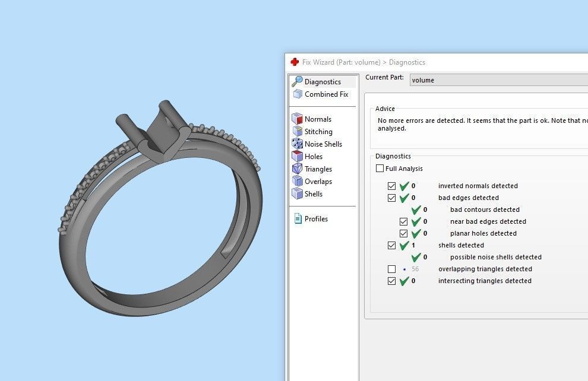This screenshot has width=588, height=381.
Task: Go to the Holes fix page
Action: click(x=314, y=156)
